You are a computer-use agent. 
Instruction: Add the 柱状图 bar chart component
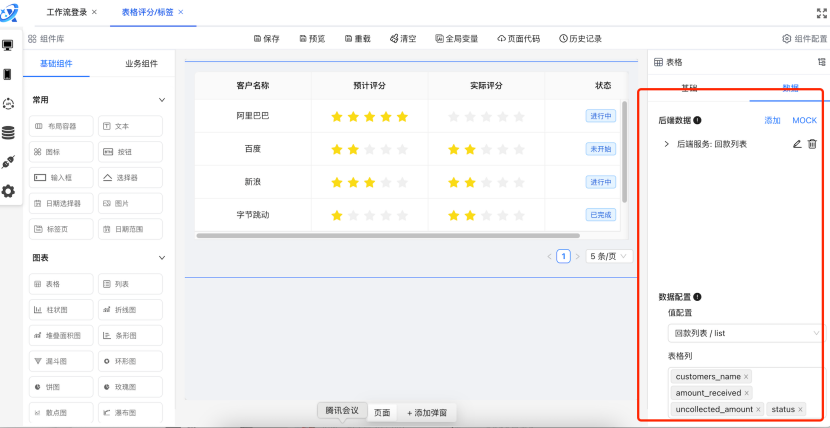click(61, 309)
